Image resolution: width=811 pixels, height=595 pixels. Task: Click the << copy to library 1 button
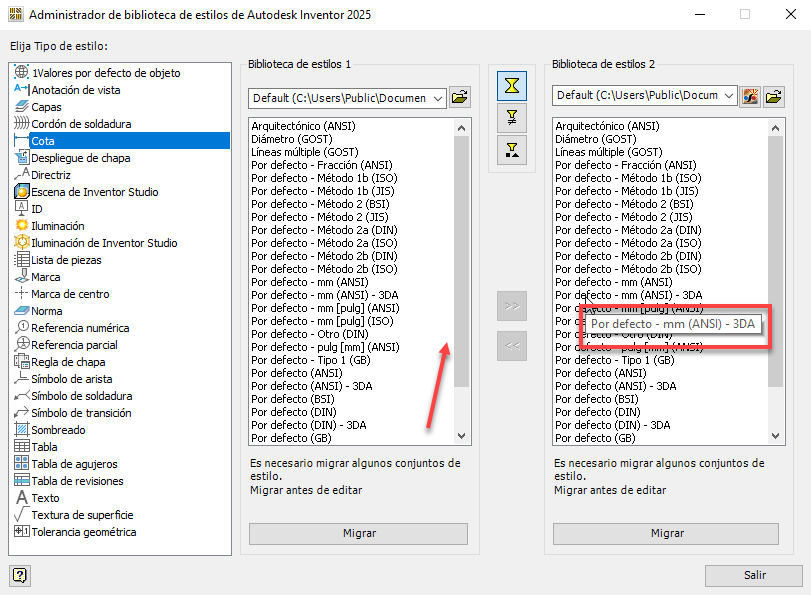point(512,346)
